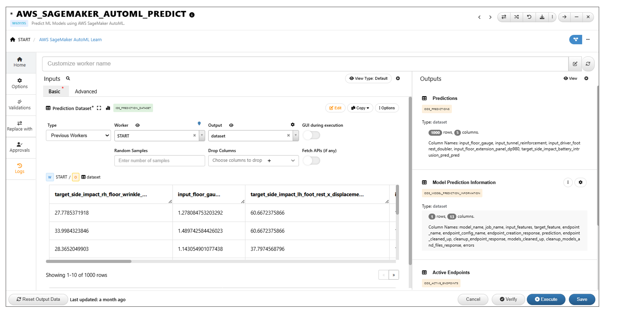Image resolution: width=644 pixels, height=317 pixels.
Task: Open gear settings for Model Prediction Information
Action: pyautogui.click(x=580, y=183)
